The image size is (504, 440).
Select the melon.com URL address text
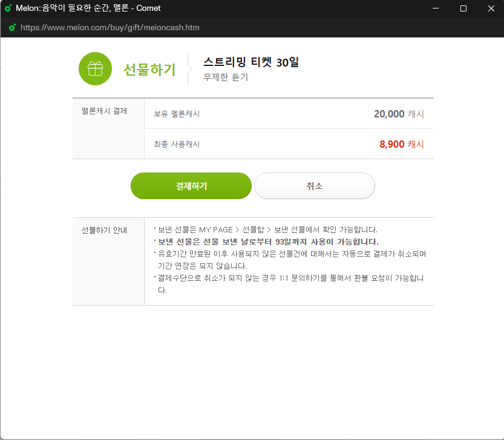pos(110,28)
